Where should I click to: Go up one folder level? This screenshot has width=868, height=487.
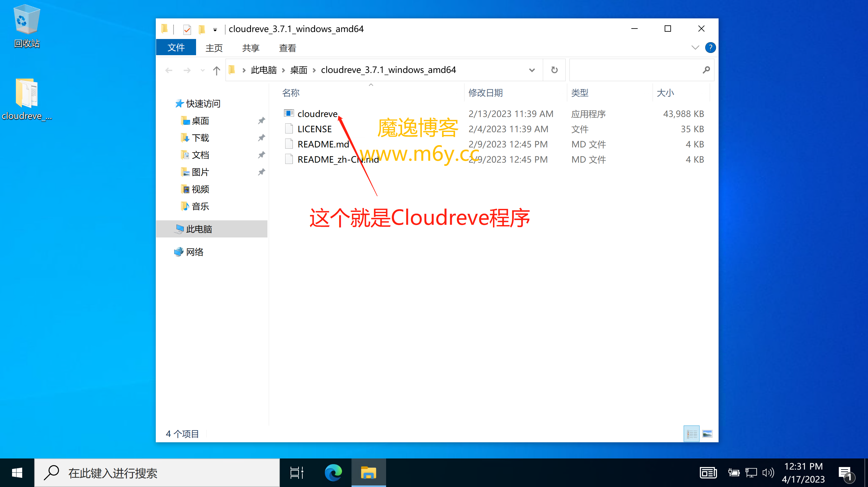(x=216, y=70)
